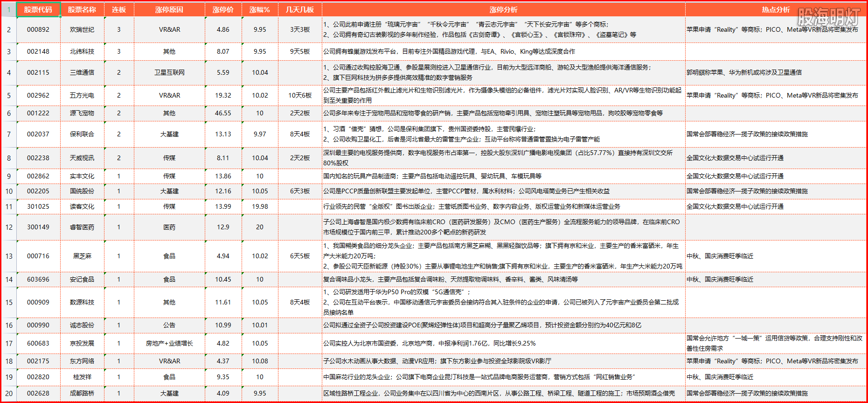
Task: Select stock code 002962
Action: 38,95
